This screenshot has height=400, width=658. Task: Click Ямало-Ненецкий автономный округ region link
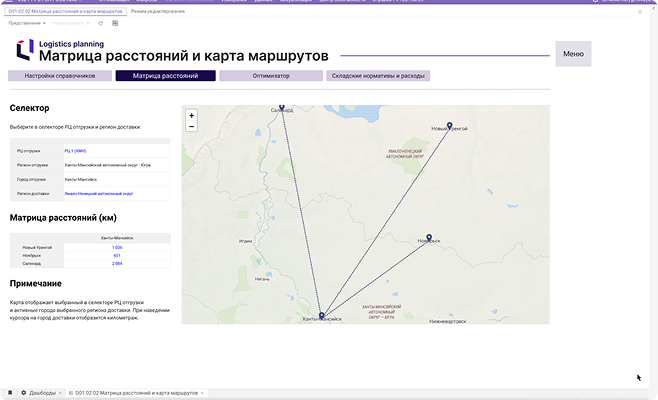coord(99,193)
